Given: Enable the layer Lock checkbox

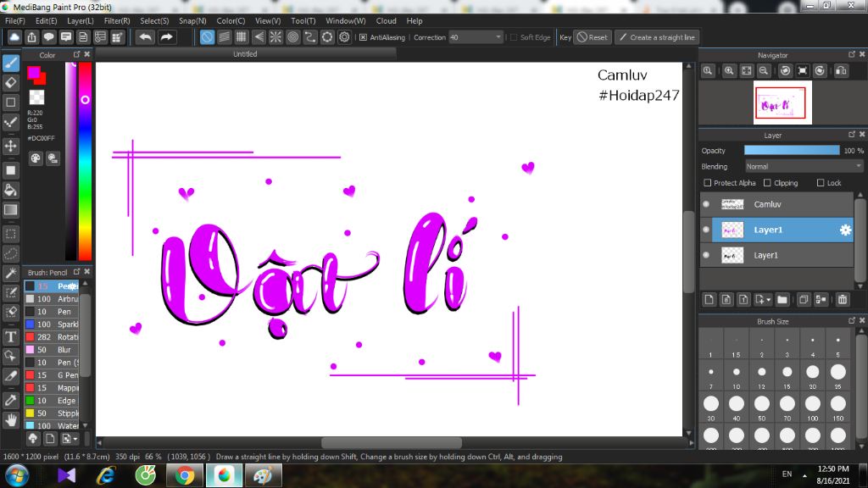Looking at the screenshot, I should pos(821,183).
